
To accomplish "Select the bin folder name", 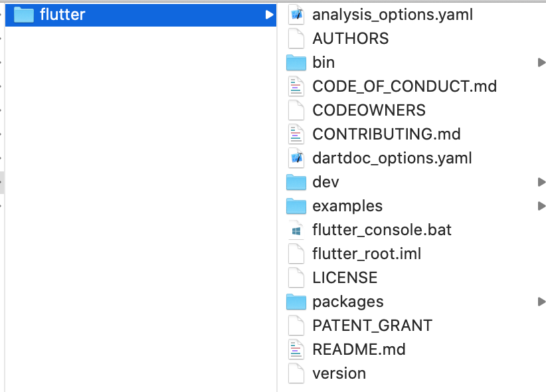I will point(323,62).
